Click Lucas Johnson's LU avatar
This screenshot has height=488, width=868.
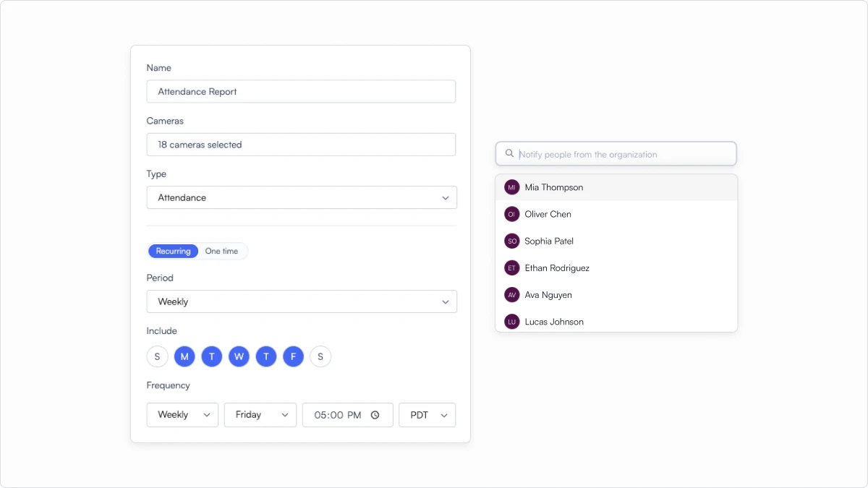(512, 322)
